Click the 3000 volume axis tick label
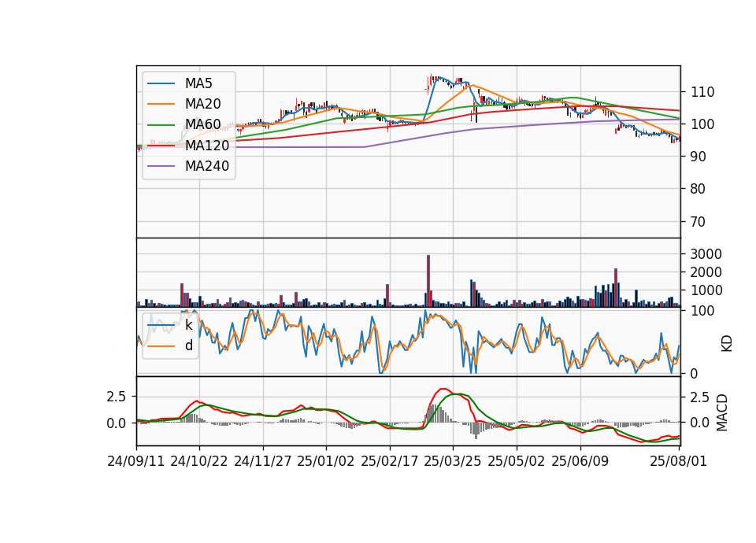The width and height of the screenshot is (756, 543). [x=706, y=254]
